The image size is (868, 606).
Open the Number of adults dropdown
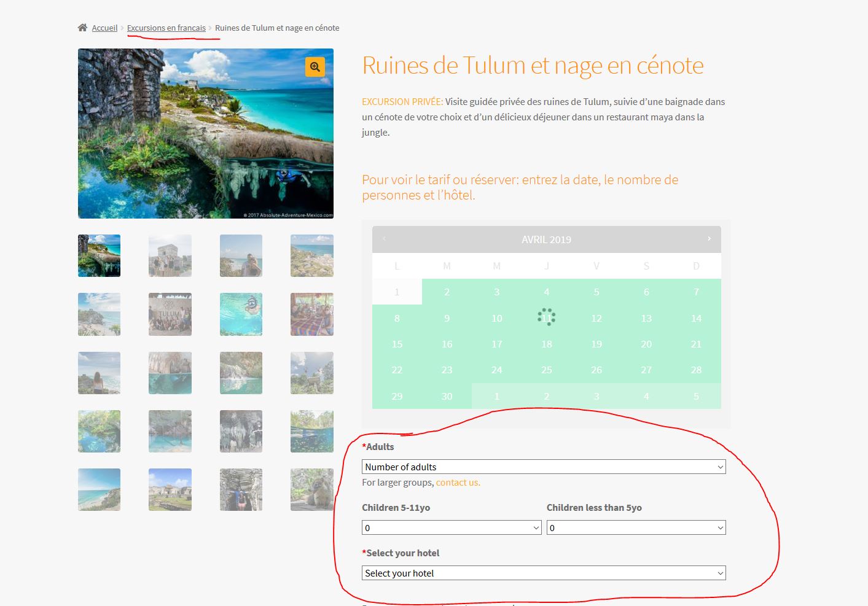(x=544, y=467)
